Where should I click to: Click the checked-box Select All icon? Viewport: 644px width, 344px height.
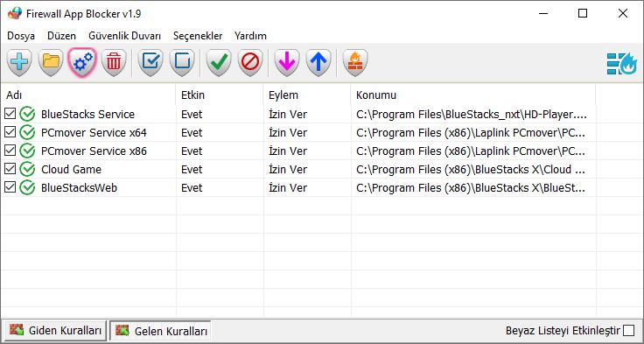coord(150,62)
